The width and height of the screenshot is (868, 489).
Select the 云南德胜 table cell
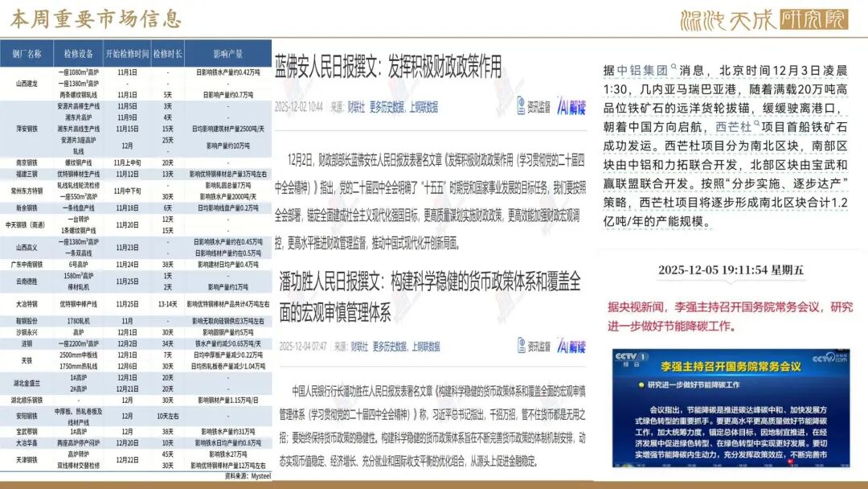pos(27,281)
